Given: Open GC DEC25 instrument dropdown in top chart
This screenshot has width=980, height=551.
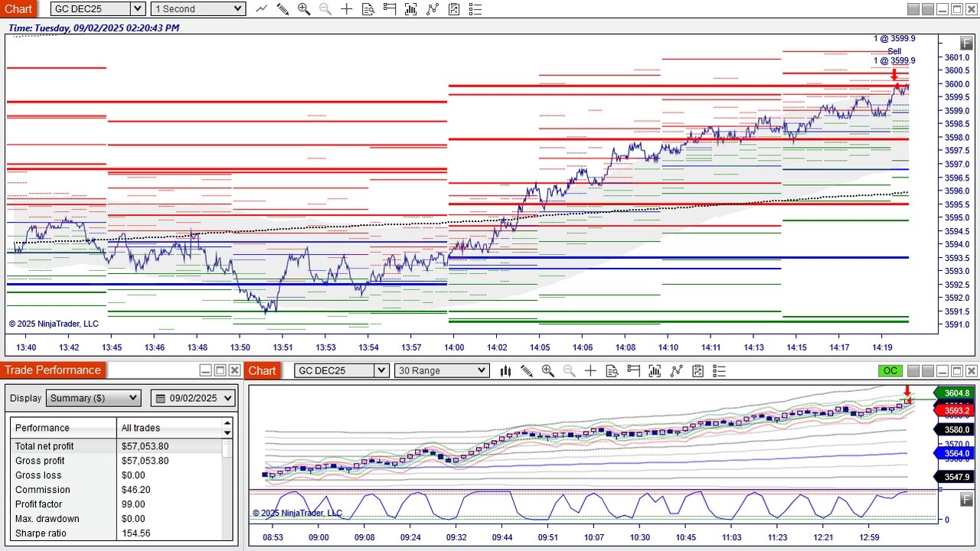Looking at the screenshot, I should pyautogui.click(x=137, y=9).
